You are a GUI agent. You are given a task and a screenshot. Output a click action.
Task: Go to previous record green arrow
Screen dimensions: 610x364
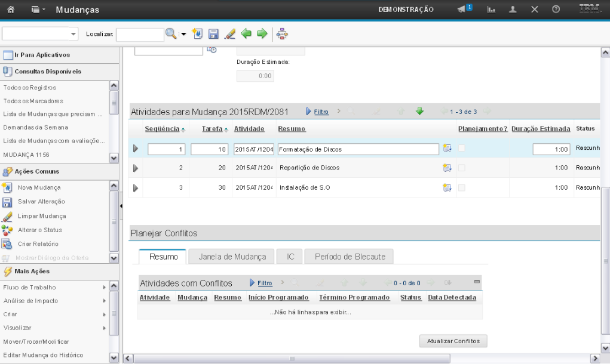(x=246, y=34)
